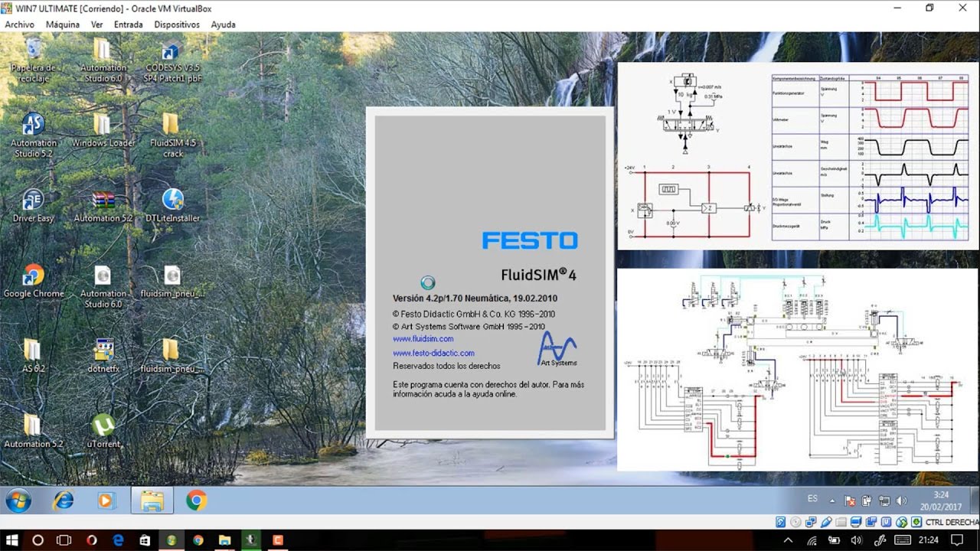Screen dimensions: 980x551
Task: Follow the www.fluidsim.com link
Action: (x=423, y=339)
